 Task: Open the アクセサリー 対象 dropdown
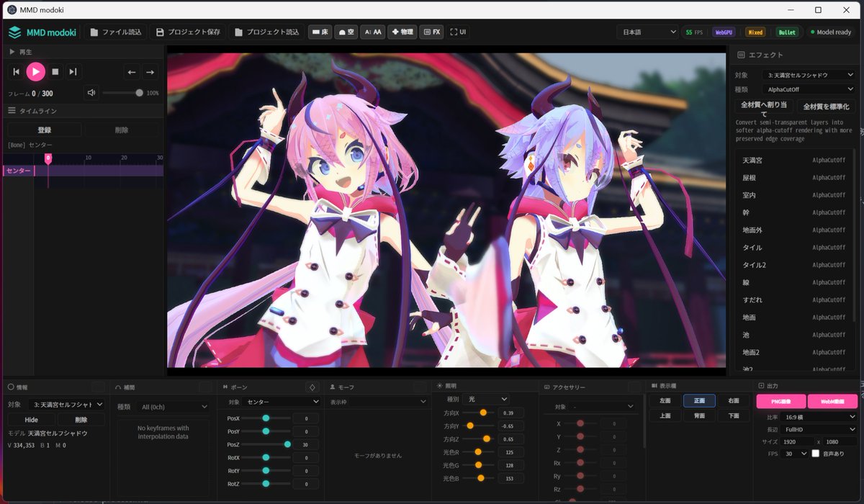[x=603, y=407]
